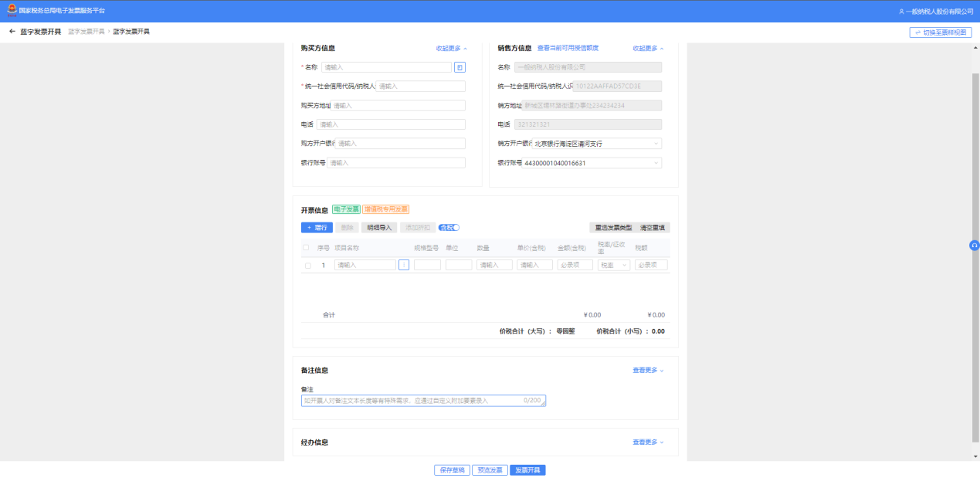The width and height of the screenshot is (980, 478).
Task: Click the 发票开具 submit button
Action: coord(527,470)
